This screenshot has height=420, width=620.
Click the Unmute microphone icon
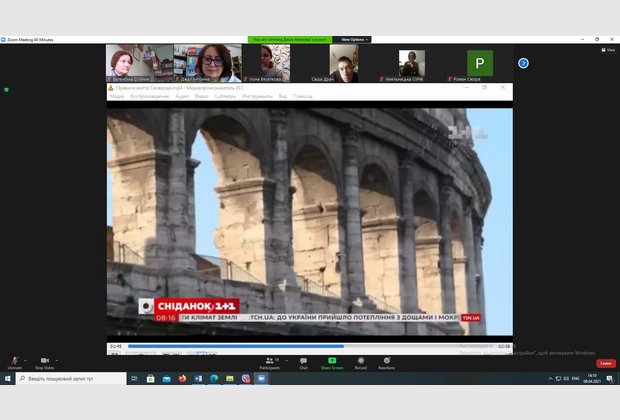click(14, 360)
